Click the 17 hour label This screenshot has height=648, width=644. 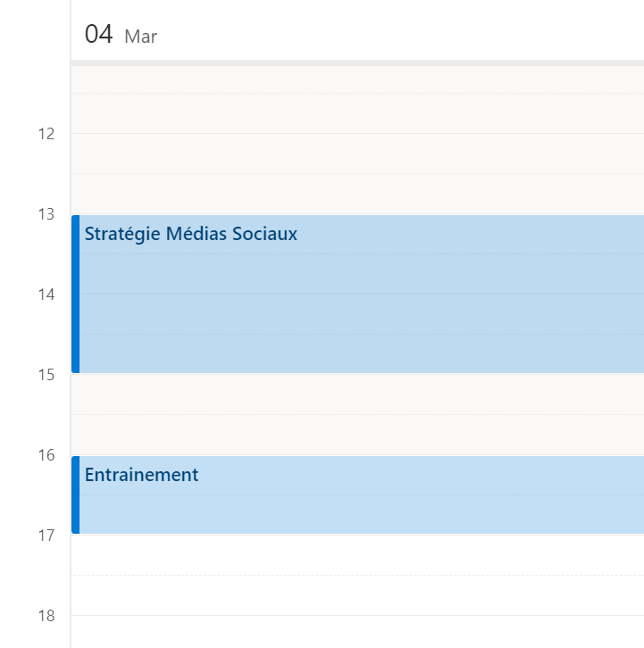click(x=46, y=536)
